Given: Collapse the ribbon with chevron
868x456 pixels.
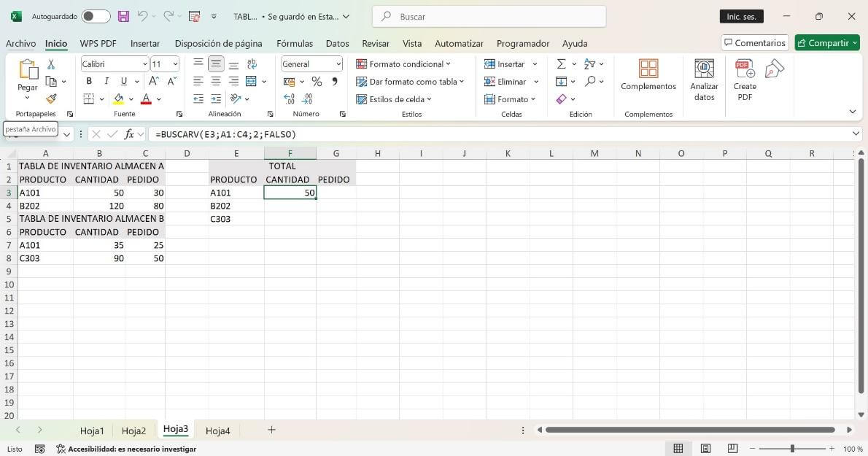Looking at the screenshot, I should pyautogui.click(x=853, y=112).
